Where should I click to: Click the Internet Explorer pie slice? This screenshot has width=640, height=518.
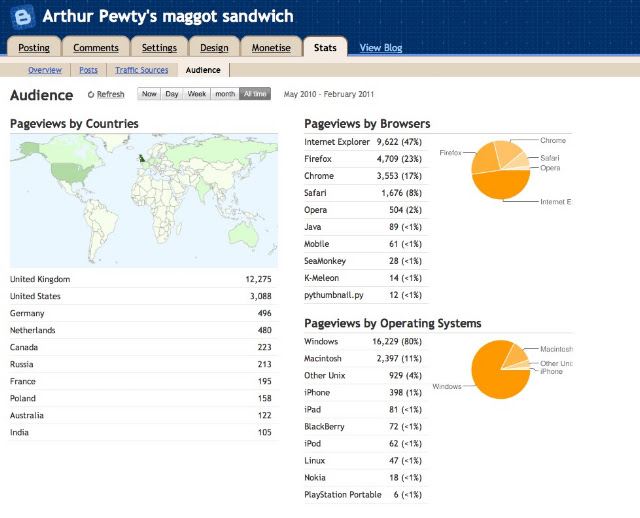tap(501, 186)
